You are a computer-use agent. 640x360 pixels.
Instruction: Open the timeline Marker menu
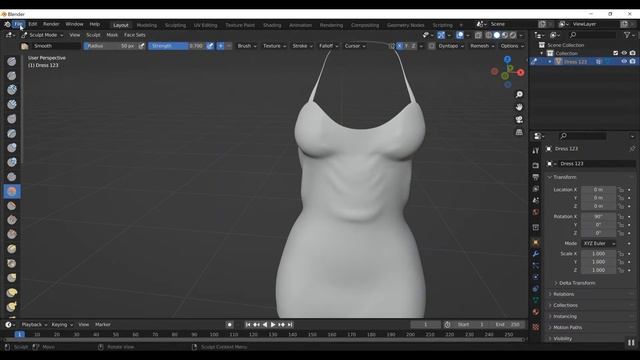click(103, 324)
